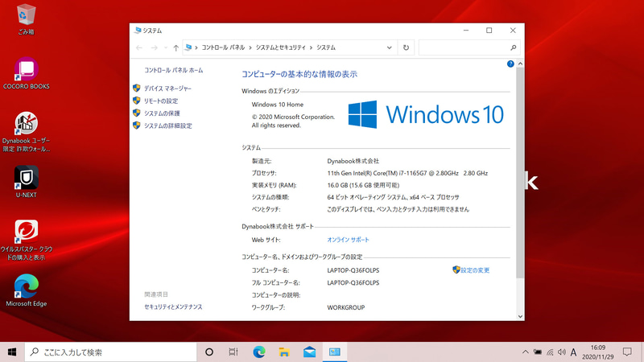Check the battery status tray icon

click(x=537, y=352)
